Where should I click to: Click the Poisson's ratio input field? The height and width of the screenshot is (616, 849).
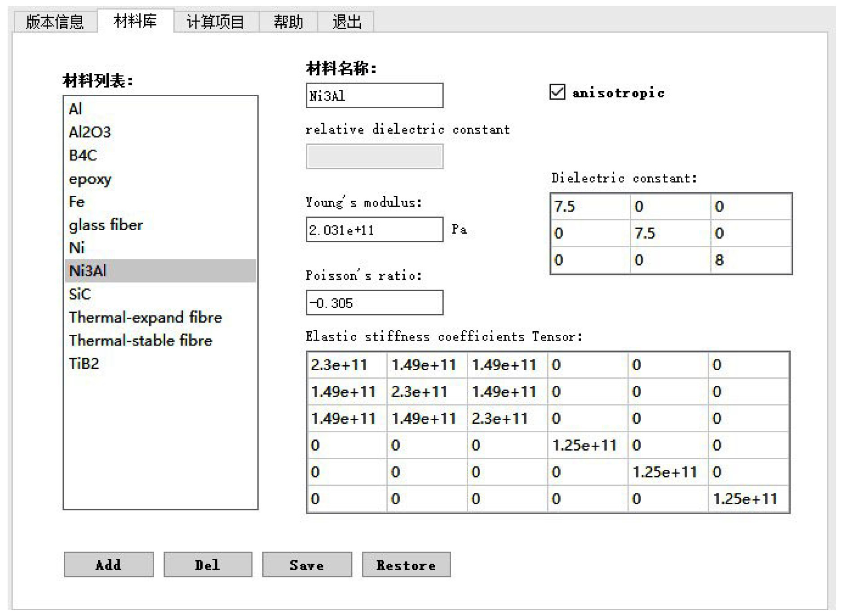click(374, 303)
